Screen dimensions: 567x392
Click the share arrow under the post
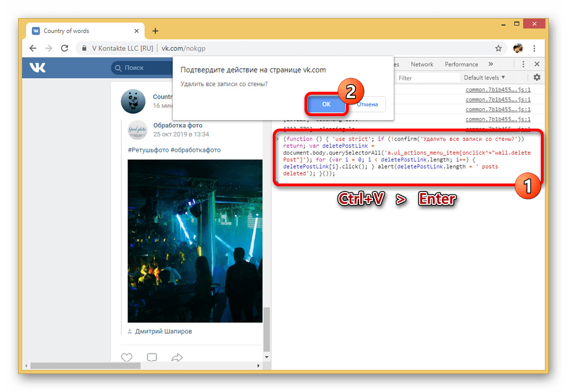point(177,357)
